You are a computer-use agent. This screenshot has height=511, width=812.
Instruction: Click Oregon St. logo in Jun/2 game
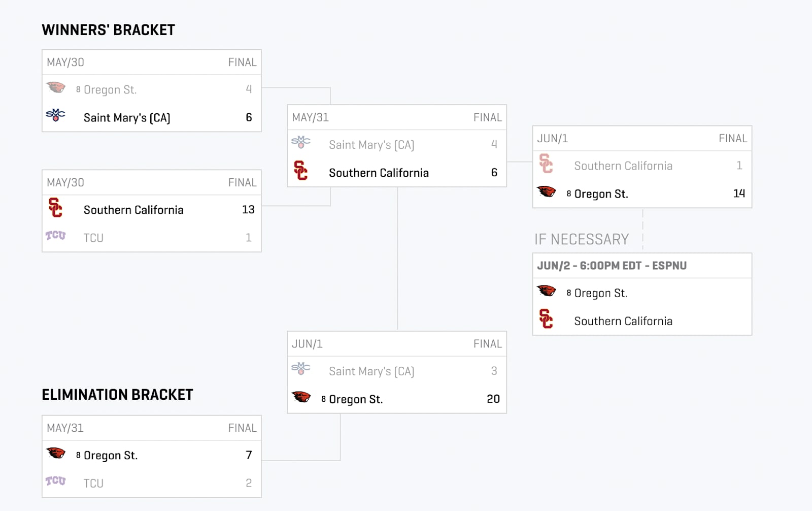pos(547,291)
